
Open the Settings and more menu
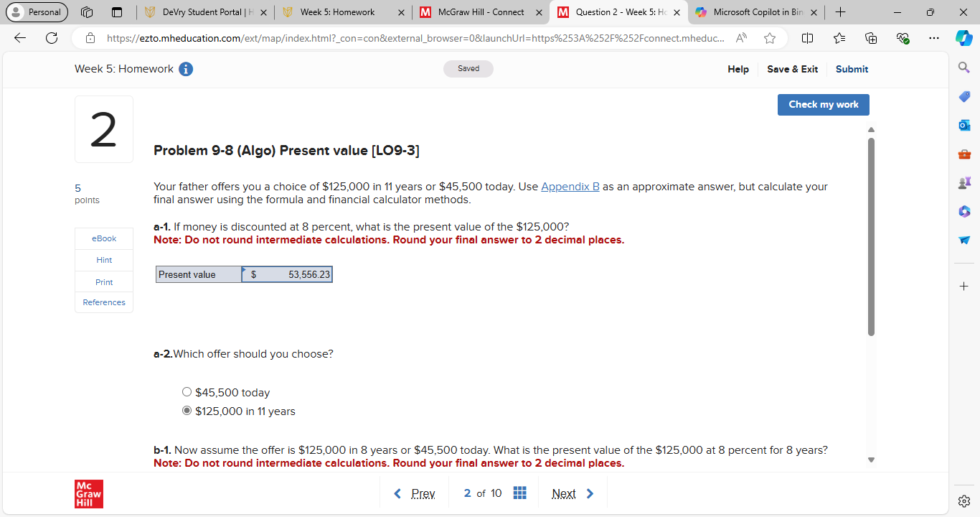click(x=933, y=38)
